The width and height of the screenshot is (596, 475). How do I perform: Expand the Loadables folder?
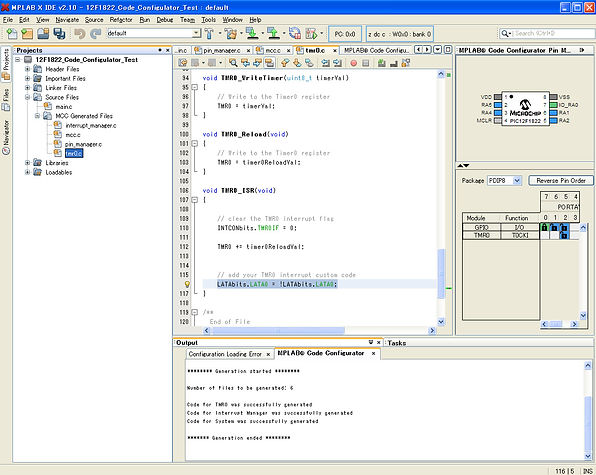click(x=27, y=172)
